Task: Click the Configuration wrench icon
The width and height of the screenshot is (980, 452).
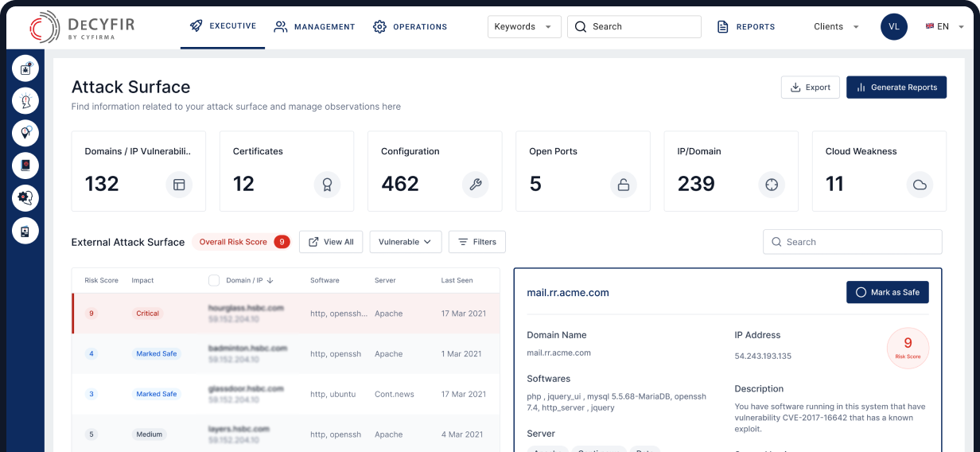Action: [476, 185]
